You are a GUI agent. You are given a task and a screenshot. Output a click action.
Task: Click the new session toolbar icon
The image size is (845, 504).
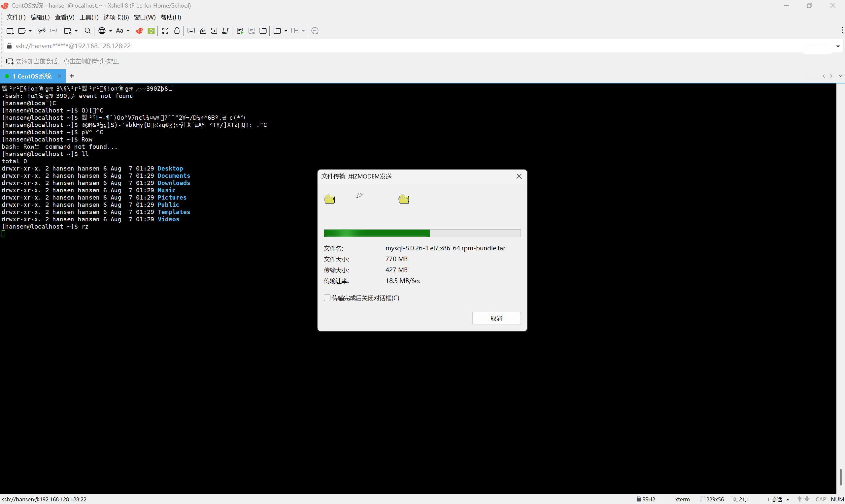(10, 31)
